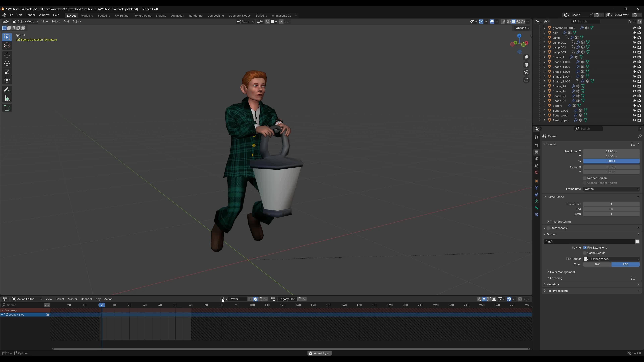Image resolution: width=644 pixels, height=362 pixels.
Task: Select BW color mode button
Action: click(597, 264)
